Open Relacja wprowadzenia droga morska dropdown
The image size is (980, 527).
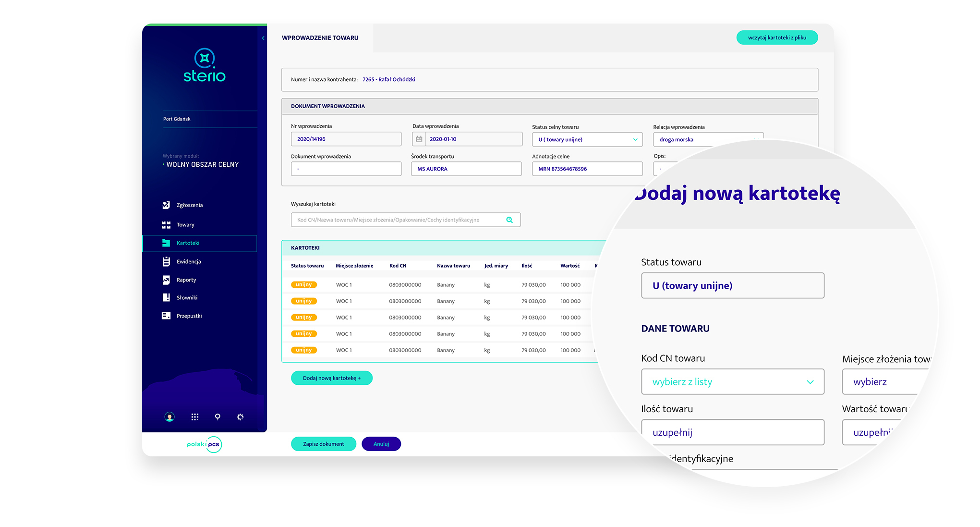click(708, 140)
